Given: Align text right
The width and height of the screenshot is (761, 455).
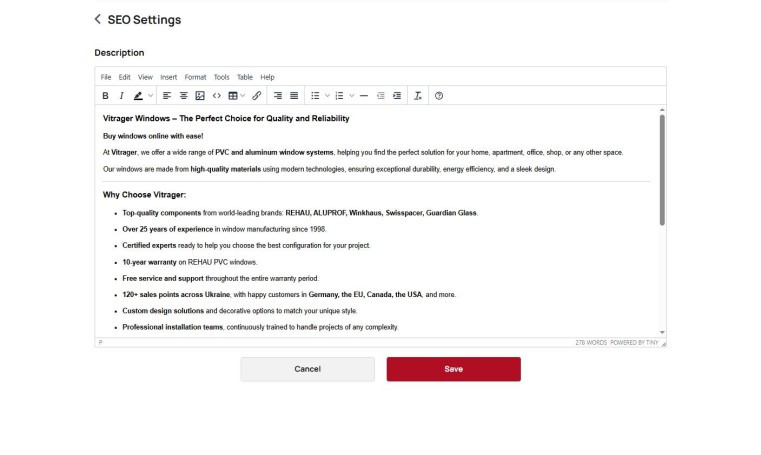Looking at the screenshot, I should point(278,96).
